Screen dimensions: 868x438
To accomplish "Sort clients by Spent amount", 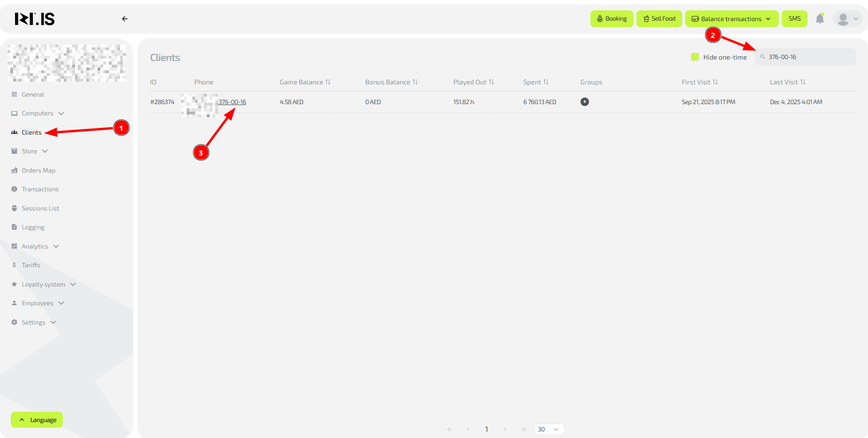I will point(545,82).
